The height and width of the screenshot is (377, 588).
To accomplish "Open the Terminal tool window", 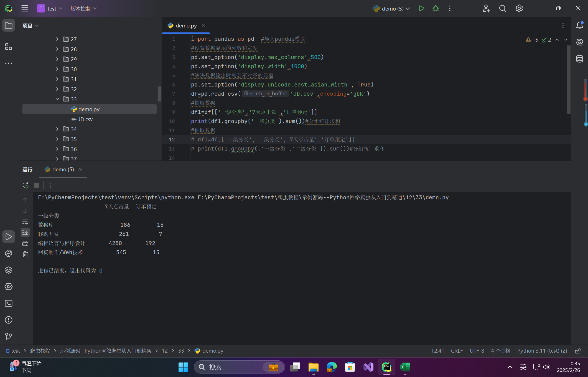I will 9,303.
